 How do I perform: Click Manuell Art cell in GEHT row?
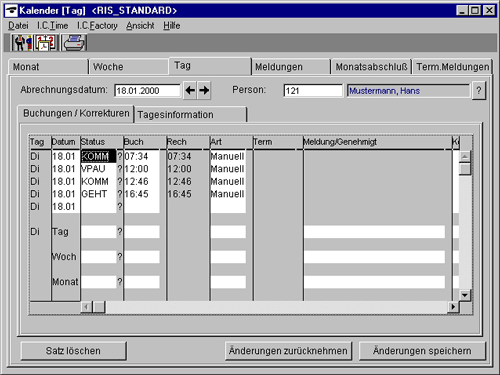tap(228, 194)
